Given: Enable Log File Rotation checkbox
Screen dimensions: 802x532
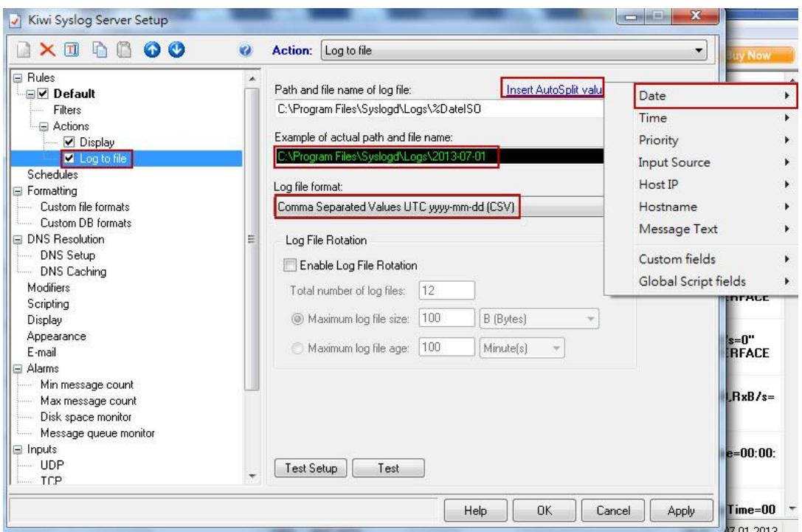Looking at the screenshot, I should tap(289, 265).
